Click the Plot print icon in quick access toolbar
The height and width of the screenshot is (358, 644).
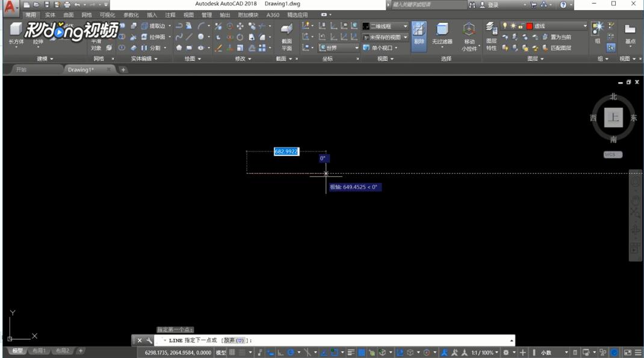[x=67, y=5]
